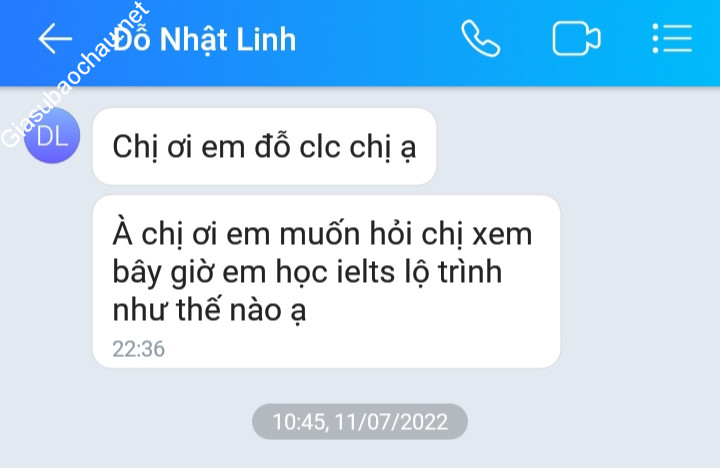Tap the 22:36 message timestamp
The height and width of the screenshot is (468, 720).
[x=138, y=349]
